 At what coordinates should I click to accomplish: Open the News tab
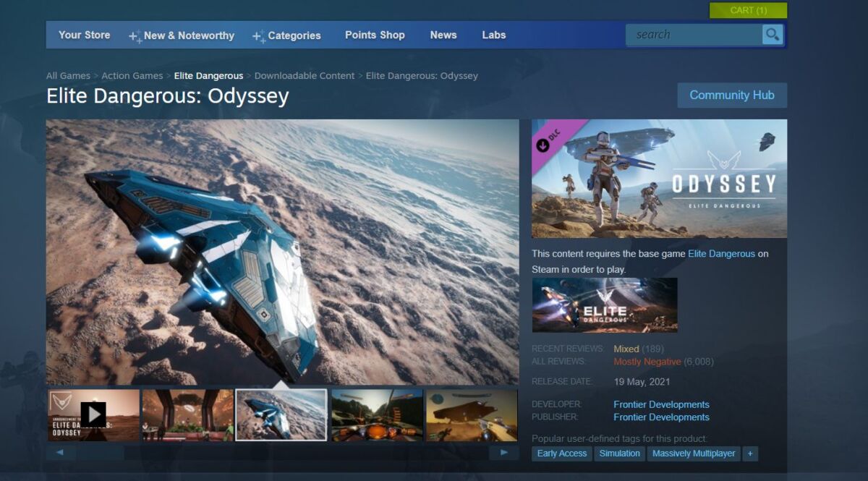pyautogui.click(x=443, y=35)
